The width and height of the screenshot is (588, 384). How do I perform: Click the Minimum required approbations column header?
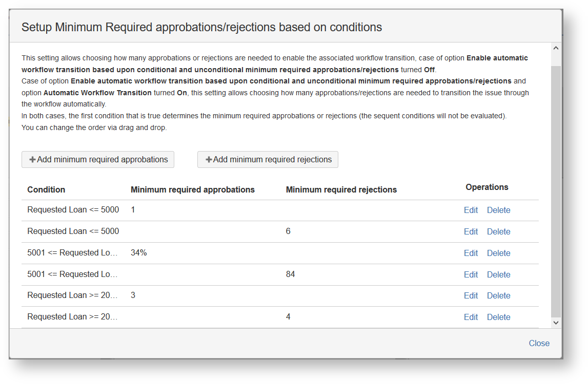(193, 190)
